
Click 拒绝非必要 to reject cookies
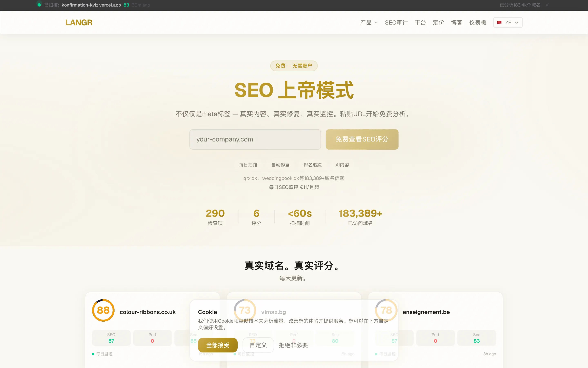(x=293, y=345)
